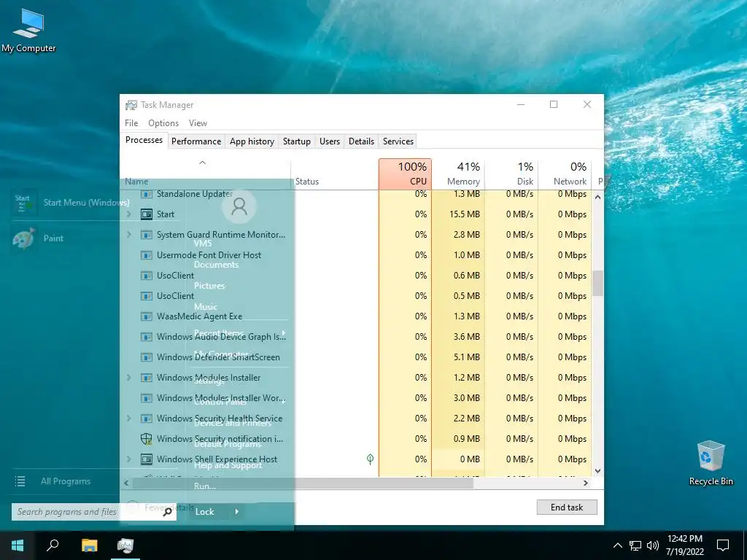Viewport: 747px width, 560px height.
Task: Open Start Menu (Windows) pinned item
Action: [x=71, y=203]
